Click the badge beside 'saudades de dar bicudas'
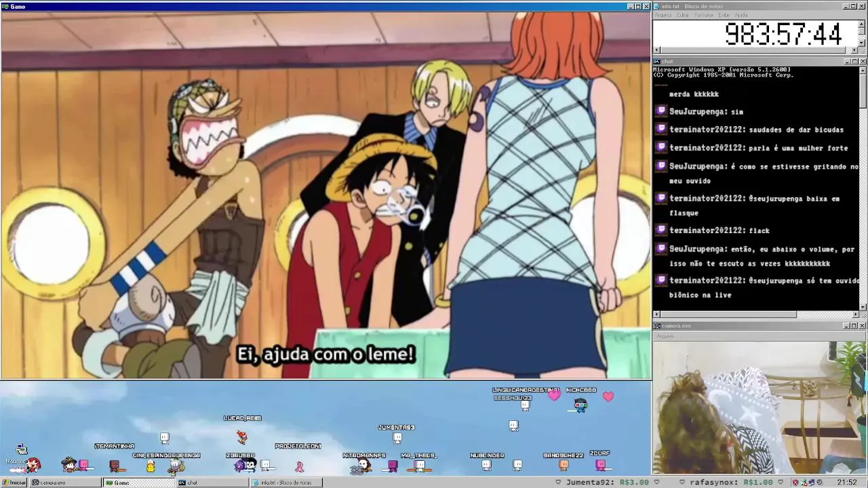 click(x=661, y=129)
